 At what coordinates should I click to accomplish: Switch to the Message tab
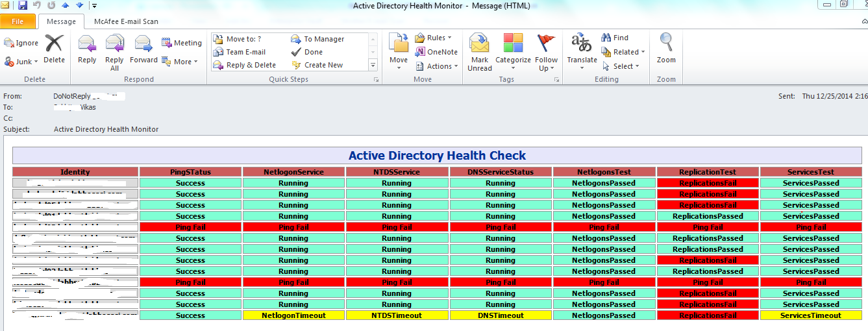(61, 21)
